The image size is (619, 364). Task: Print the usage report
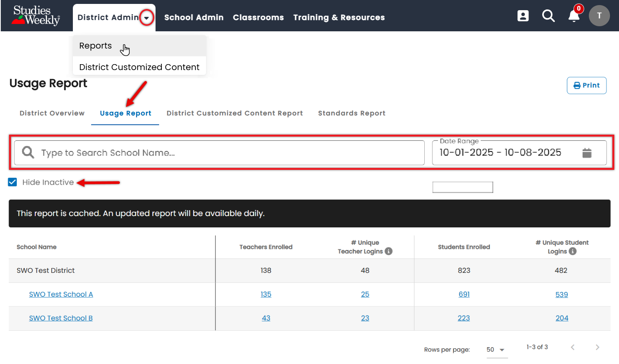click(x=586, y=85)
